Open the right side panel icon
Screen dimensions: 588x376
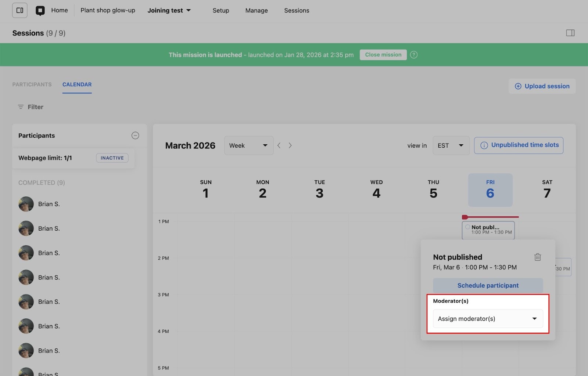click(570, 33)
